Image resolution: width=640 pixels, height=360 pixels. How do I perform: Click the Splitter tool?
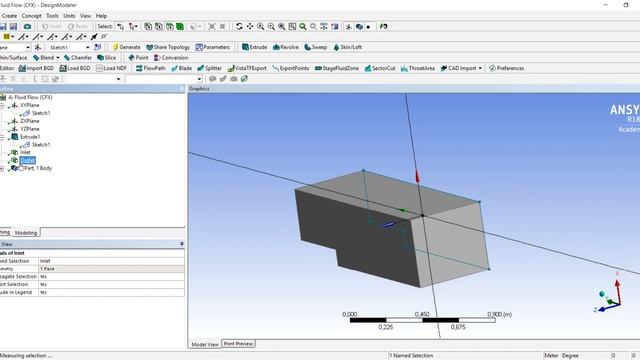tap(209, 69)
